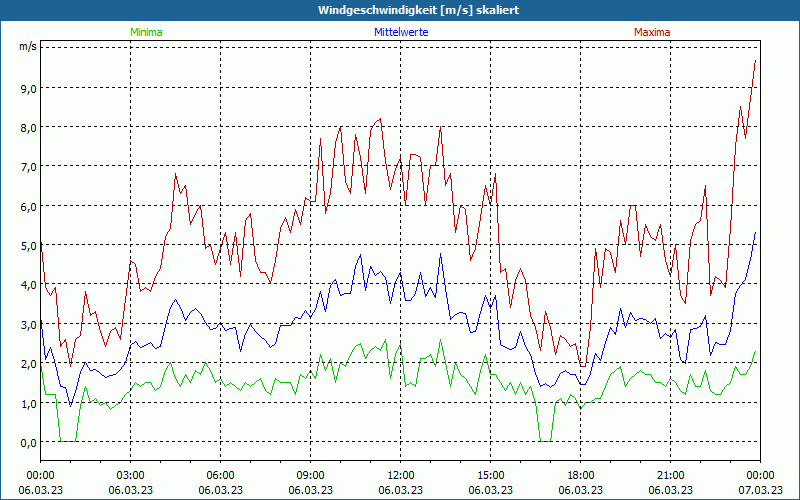800x500 pixels.
Task: Click the 0,0 y-axis value
Action: (x=29, y=443)
